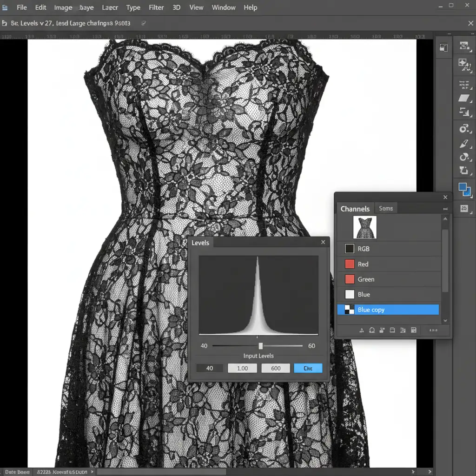Image resolution: width=476 pixels, height=476 pixels.
Task: Click the parallelogram shape tool in right toolbar
Action: pyautogui.click(x=464, y=98)
